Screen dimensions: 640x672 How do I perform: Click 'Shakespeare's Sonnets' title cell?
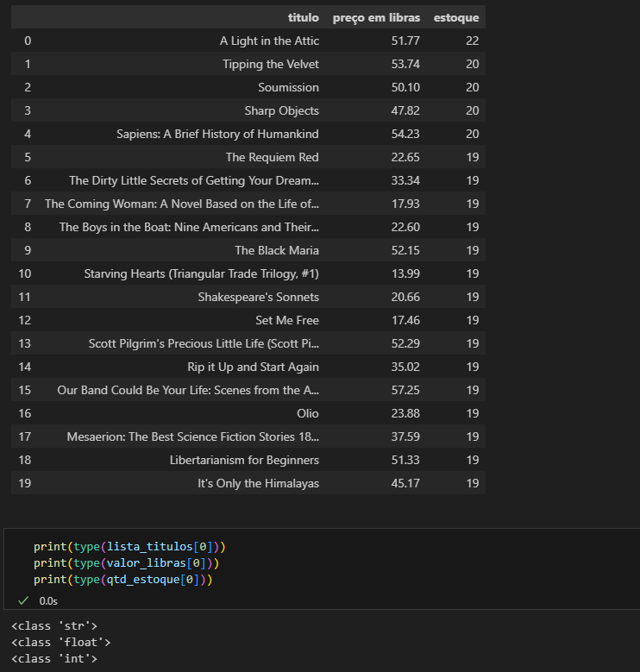click(258, 297)
